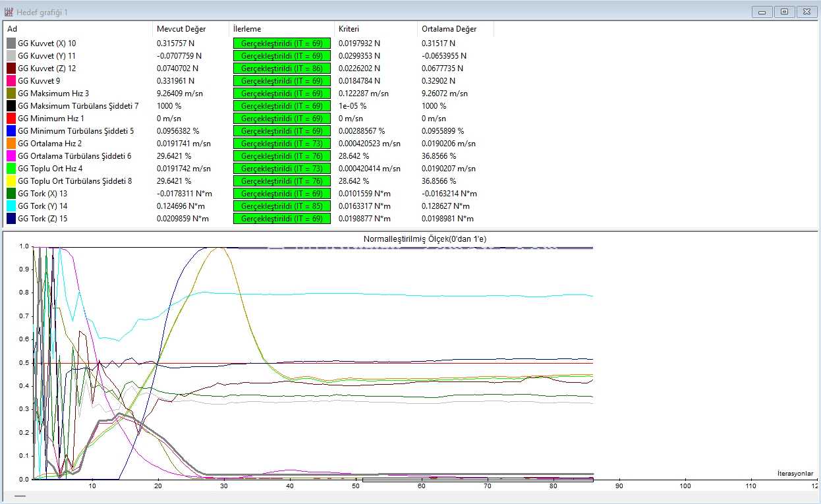
Task: Select the yellow GG Toplu Ort Türbülans swatch
Action: (x=11, y=181)
